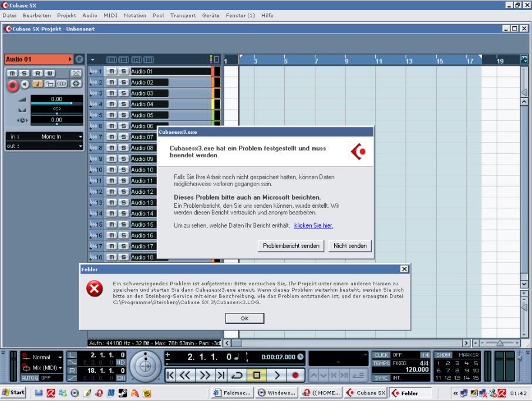Toggle the track list color selector icon
This screenshot has width=532, height=401.
[211, 59]
